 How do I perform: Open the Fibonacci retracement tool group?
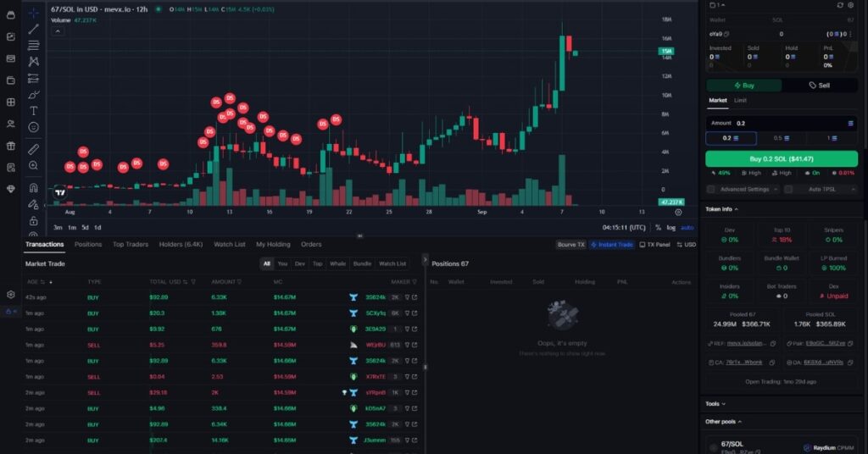click(x=34, y=46)
